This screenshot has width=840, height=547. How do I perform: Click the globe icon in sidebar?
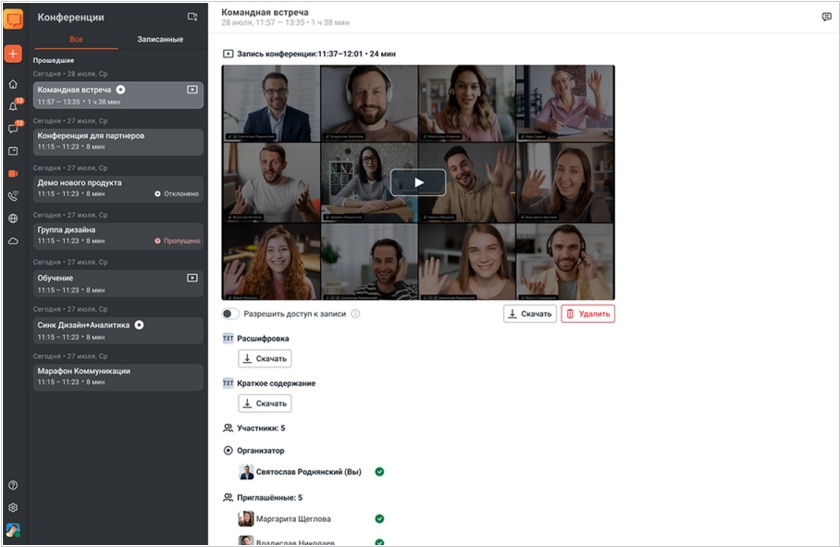[x=13, y=218]
